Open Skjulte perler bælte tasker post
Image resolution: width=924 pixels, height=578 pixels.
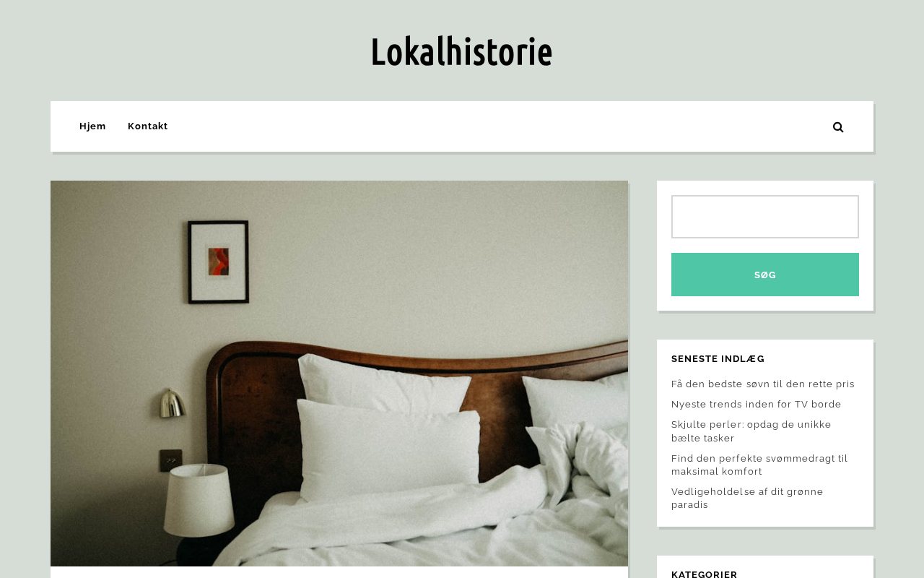coord(751,431)
